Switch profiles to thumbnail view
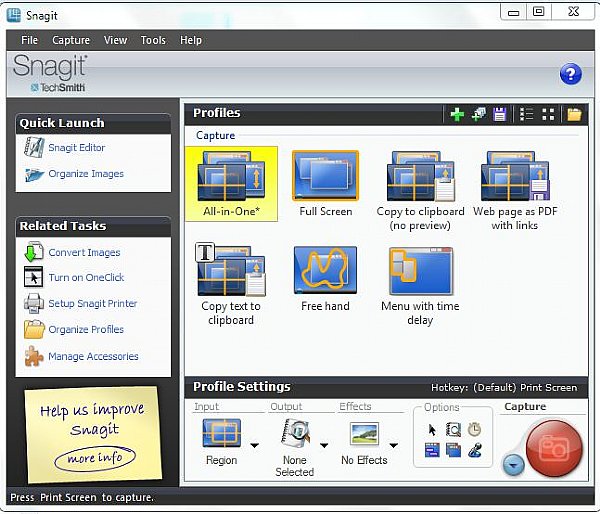This screenshot has height=514, width=600. 548,114
